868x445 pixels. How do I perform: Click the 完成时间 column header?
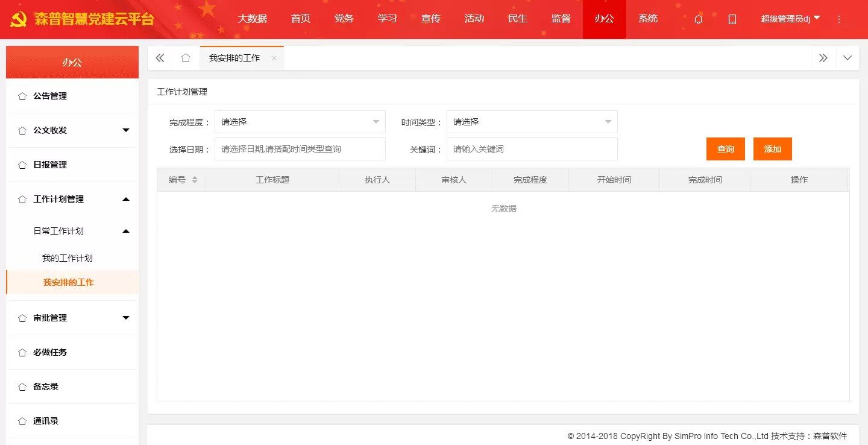705,180
